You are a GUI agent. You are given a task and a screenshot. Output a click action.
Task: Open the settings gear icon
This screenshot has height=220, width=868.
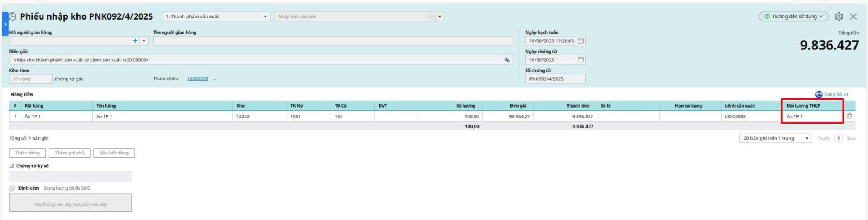[x=839, y=17]
